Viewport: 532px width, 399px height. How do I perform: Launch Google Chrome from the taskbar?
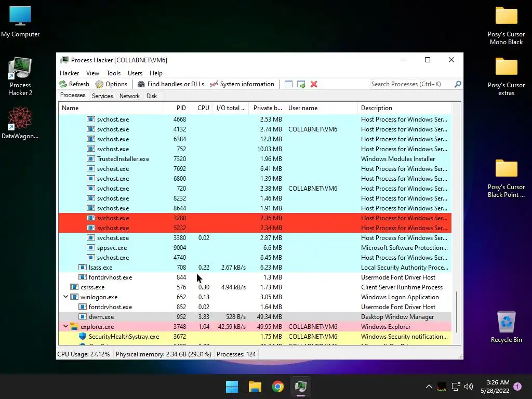[278, 387]
